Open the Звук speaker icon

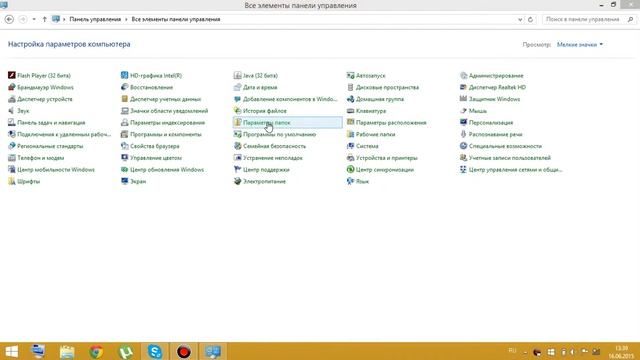click(11, 111)
